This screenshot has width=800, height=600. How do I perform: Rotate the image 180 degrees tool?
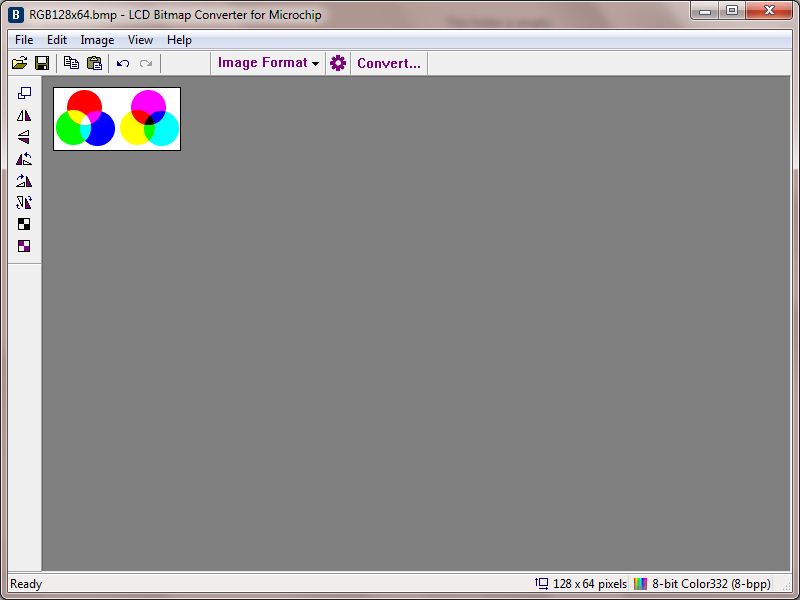(x=24, y=203)
